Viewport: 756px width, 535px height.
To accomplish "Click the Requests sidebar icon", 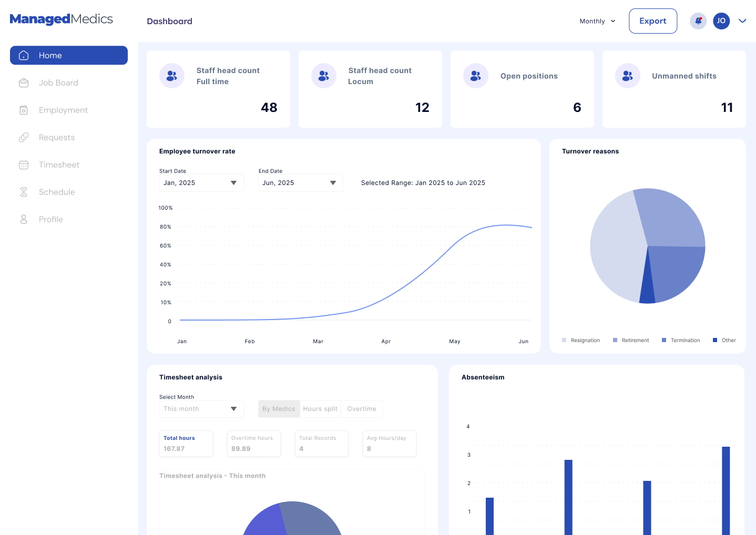I will point(24,137).
